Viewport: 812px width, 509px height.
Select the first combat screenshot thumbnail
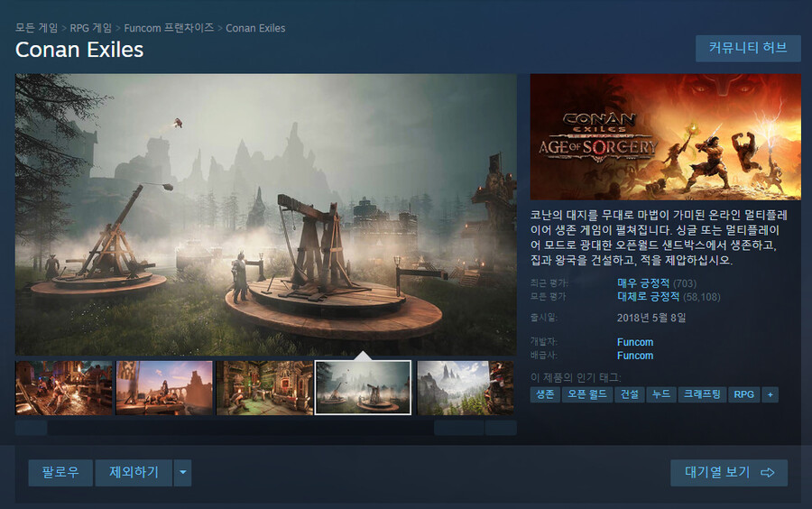pos(64,388)
